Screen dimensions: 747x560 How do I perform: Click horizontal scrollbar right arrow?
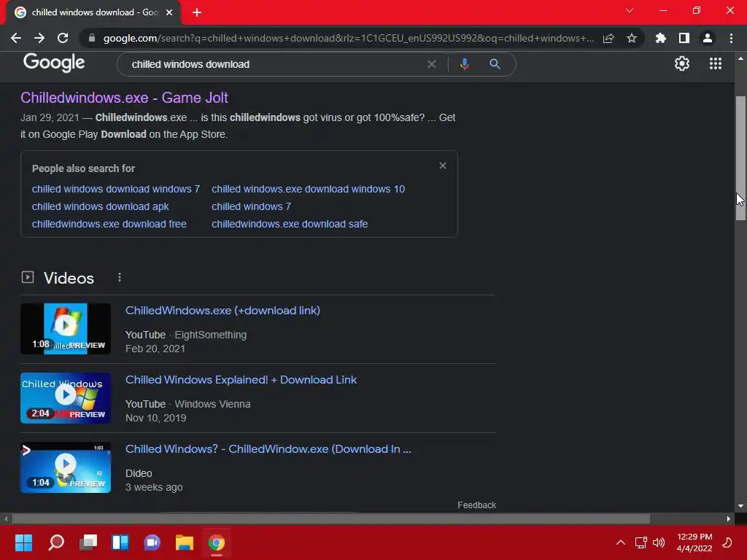click(729, 518)
